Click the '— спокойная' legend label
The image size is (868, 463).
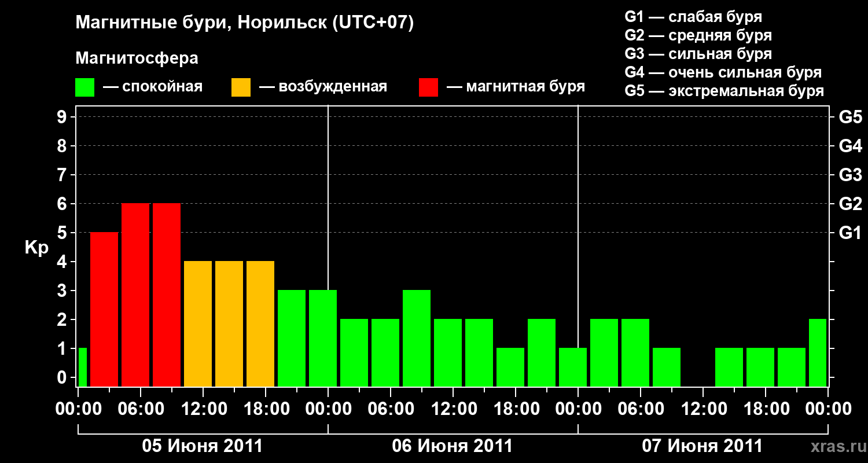(153, 87)
